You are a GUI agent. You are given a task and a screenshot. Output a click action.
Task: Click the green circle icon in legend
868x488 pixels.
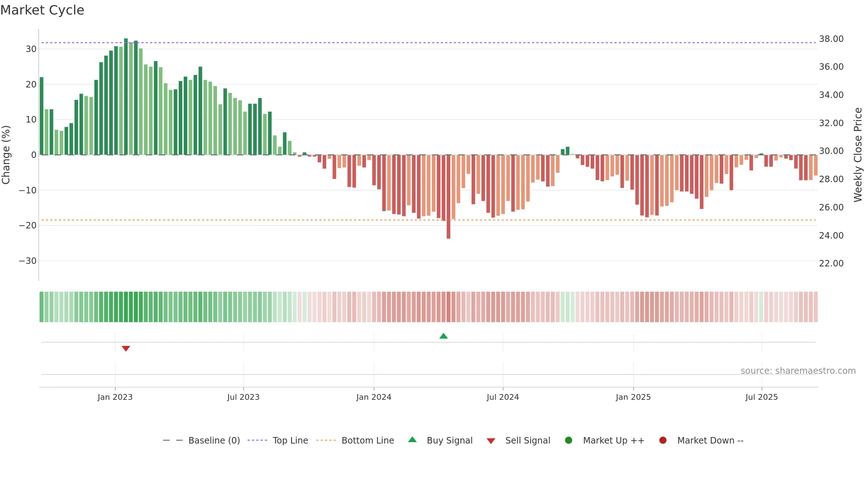(x=569, y=440)
